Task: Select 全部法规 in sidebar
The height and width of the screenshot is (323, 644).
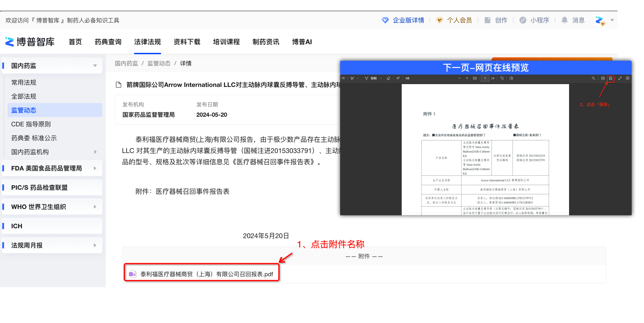Action: pos(24,96)
